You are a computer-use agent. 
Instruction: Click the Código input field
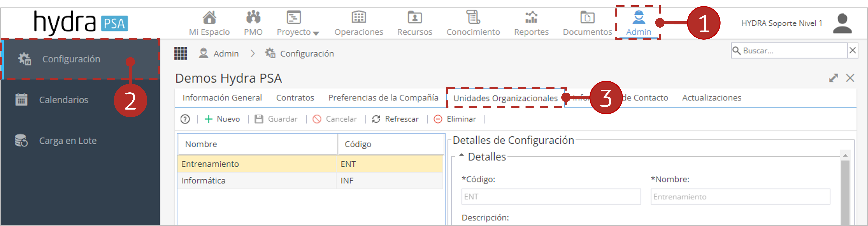(551, 197)
